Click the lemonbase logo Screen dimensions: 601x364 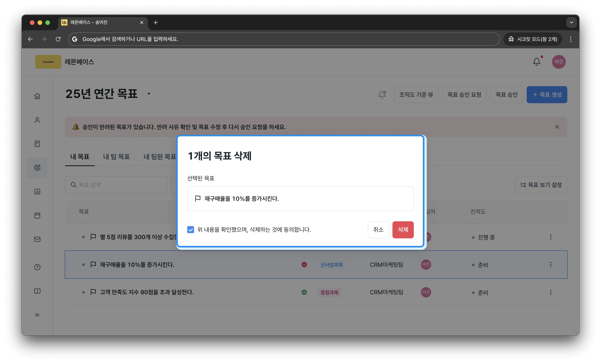48,62
